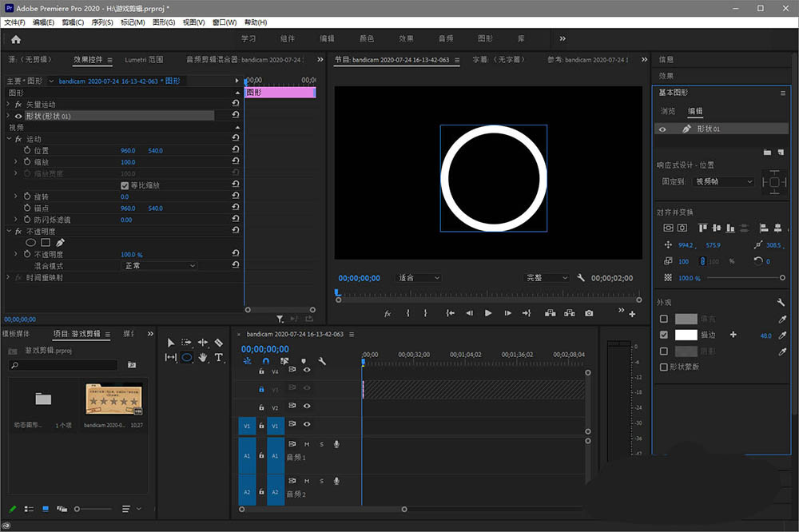Collapse the Motion effect section
Viewport: 799px width, 532px height.
click(x=8, y=139)
